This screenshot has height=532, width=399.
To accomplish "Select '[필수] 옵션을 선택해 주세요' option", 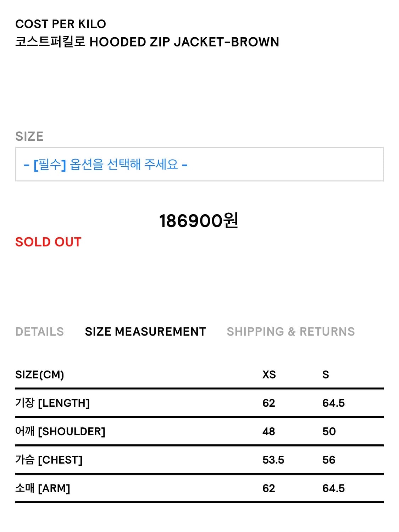I will pyautogui.click(x=106, y=165).
